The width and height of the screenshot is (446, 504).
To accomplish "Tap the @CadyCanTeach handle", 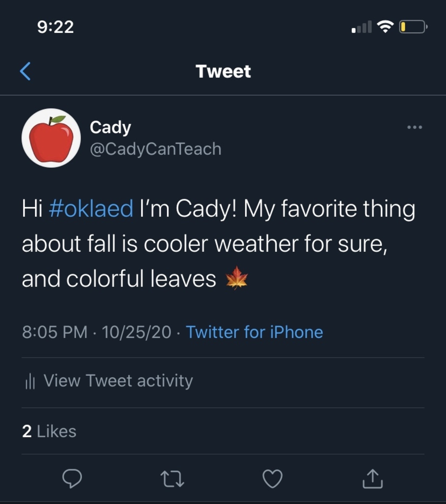I will pyautogui.click(x=156, y=149).
